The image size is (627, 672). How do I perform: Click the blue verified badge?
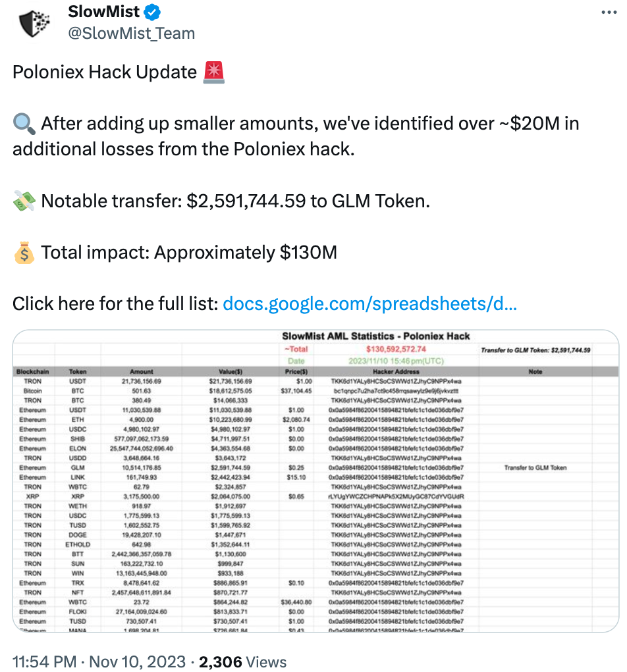coord(152,12)
